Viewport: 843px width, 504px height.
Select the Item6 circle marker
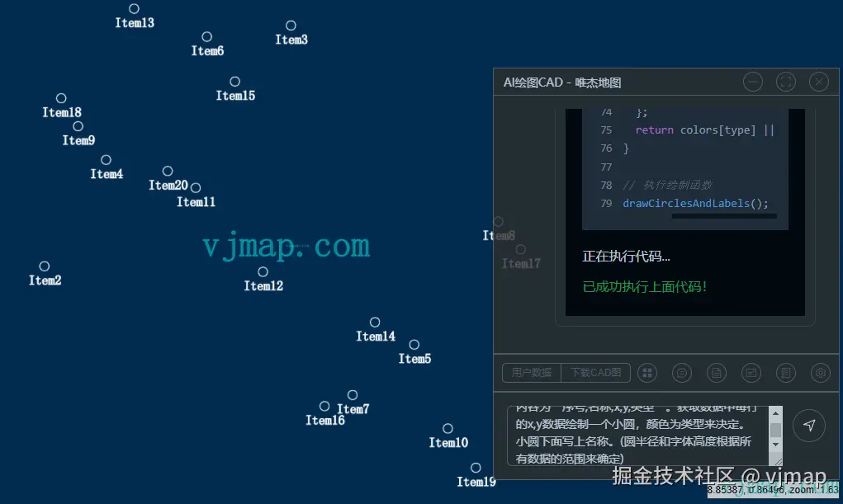click(x=207, y=36)
